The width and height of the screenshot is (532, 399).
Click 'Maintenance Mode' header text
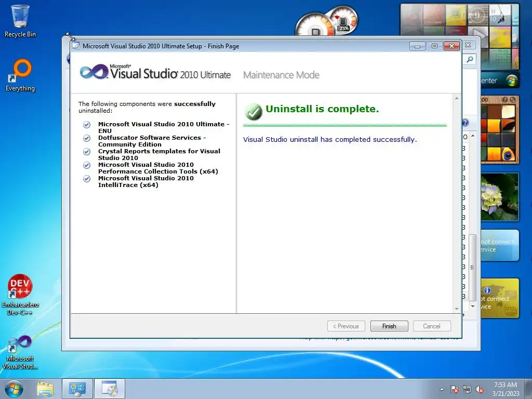(x=281, y=75)
